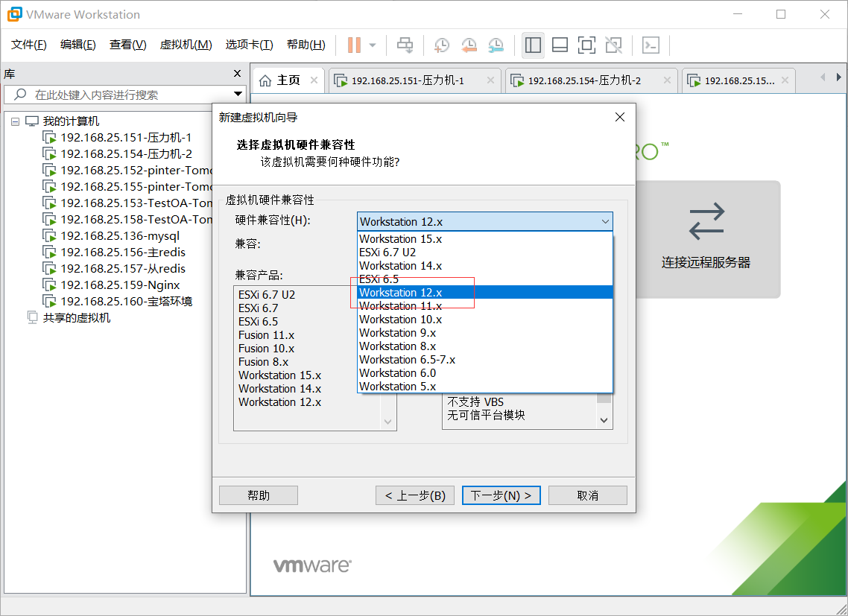Collapse the 我的计算机 tree node
848x616 pixels.
click(x=15, y=121)
